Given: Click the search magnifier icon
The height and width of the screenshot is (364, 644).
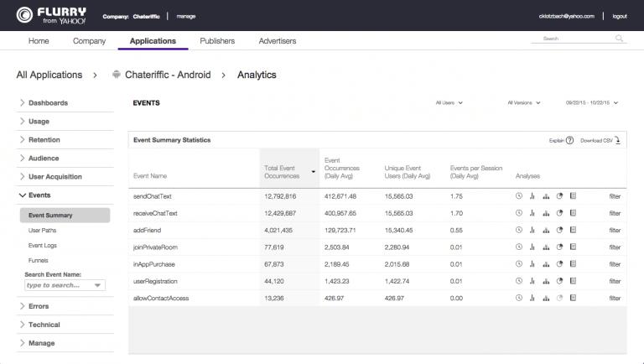Looking at the screenshot, I should coord(619,39).
